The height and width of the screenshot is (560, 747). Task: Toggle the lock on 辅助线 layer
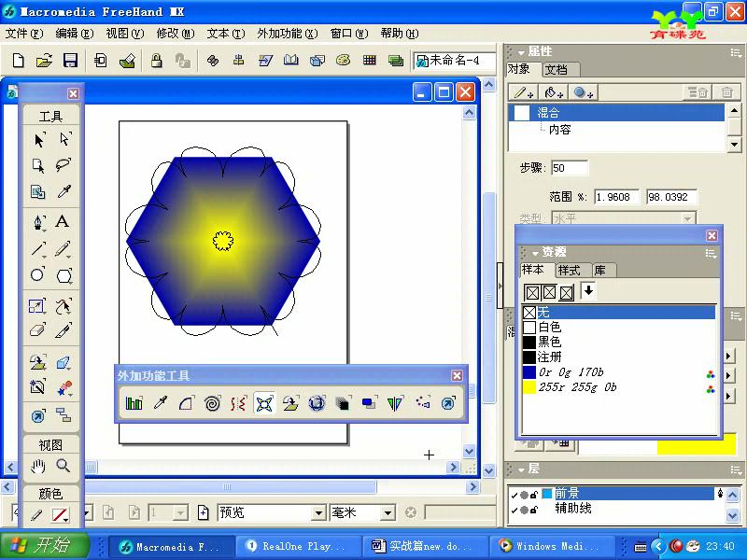click(534, 510)
